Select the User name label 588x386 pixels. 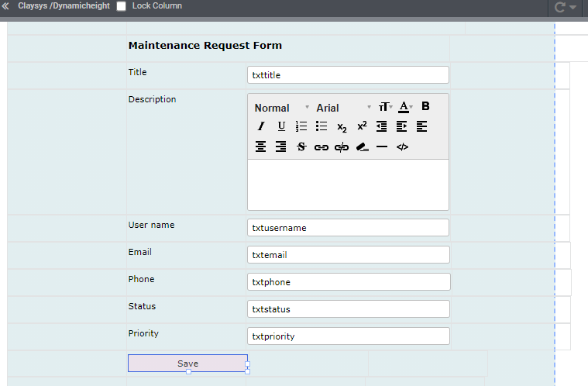point(151,225)
